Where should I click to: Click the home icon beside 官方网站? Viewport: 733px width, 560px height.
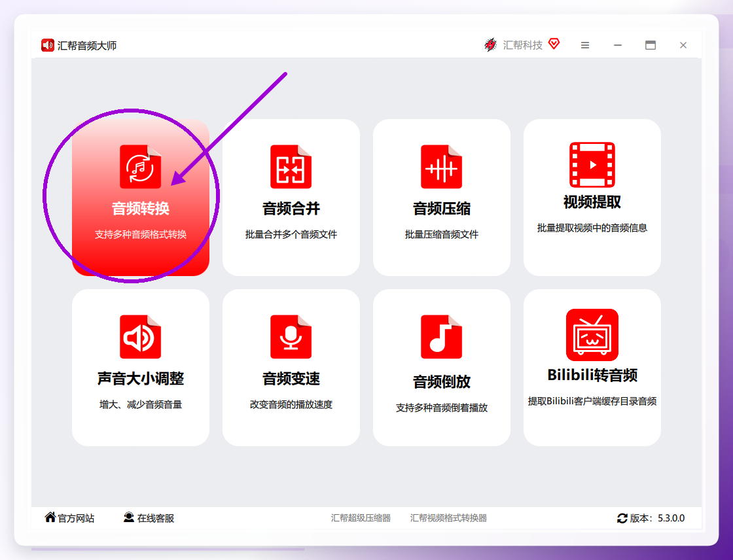click(50, 517)
